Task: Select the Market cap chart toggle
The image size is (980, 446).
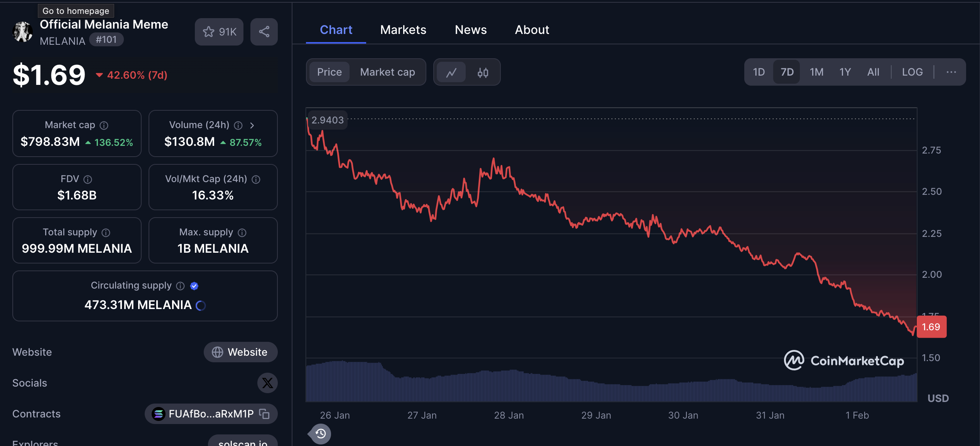Action: (387, 72)
